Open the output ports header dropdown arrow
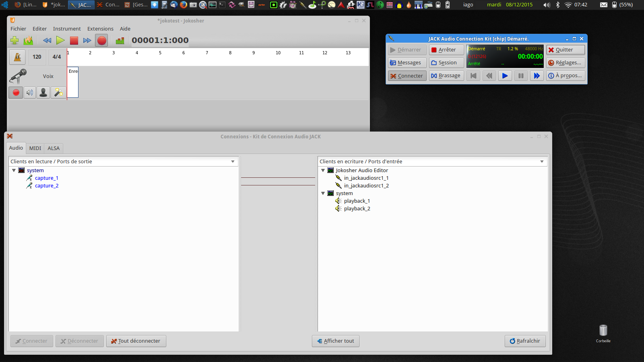 click(x=233, y=162)
